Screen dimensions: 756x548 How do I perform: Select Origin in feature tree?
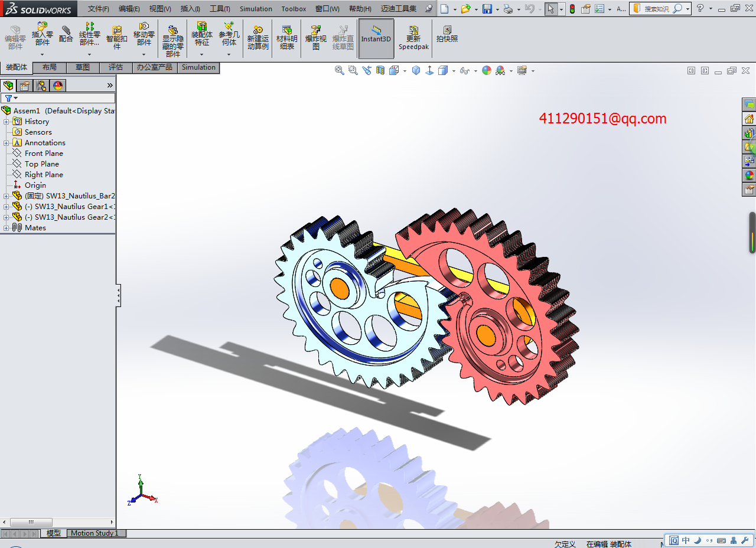35,185
